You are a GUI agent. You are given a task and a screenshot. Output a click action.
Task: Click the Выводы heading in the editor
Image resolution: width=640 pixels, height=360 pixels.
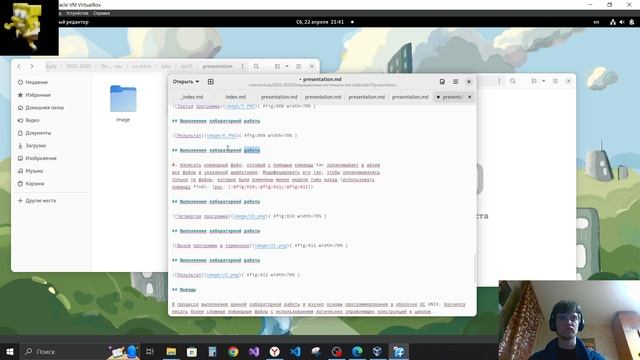188,289
